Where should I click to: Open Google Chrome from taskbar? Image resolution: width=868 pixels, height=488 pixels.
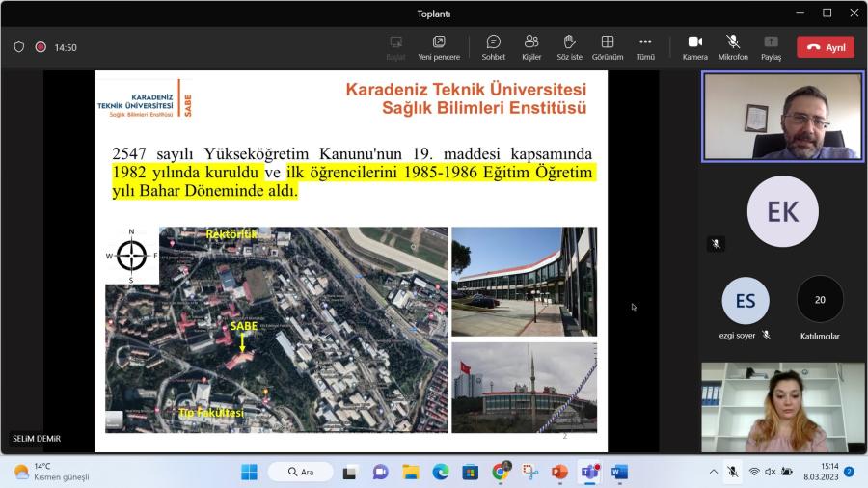[501, 472]
